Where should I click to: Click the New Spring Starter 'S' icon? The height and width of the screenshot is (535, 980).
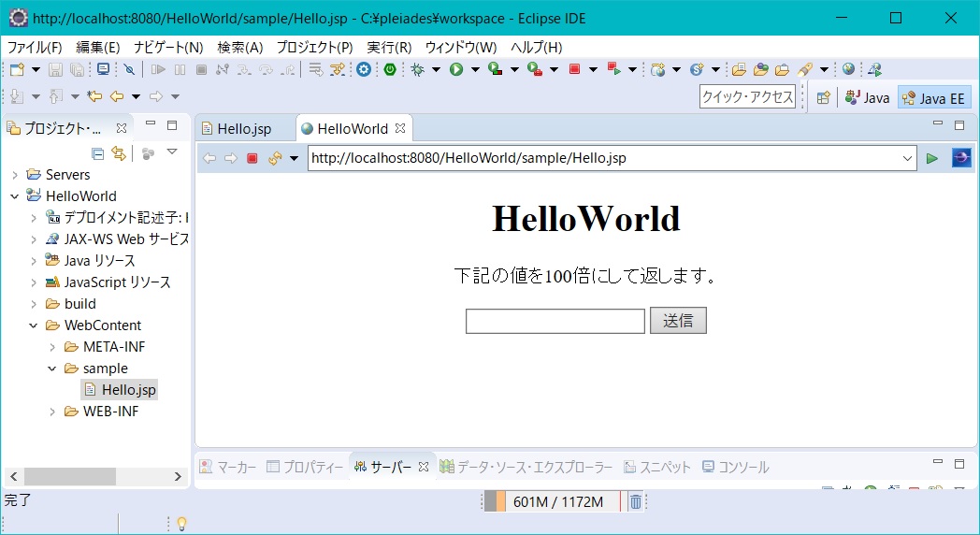pos(697,69)
